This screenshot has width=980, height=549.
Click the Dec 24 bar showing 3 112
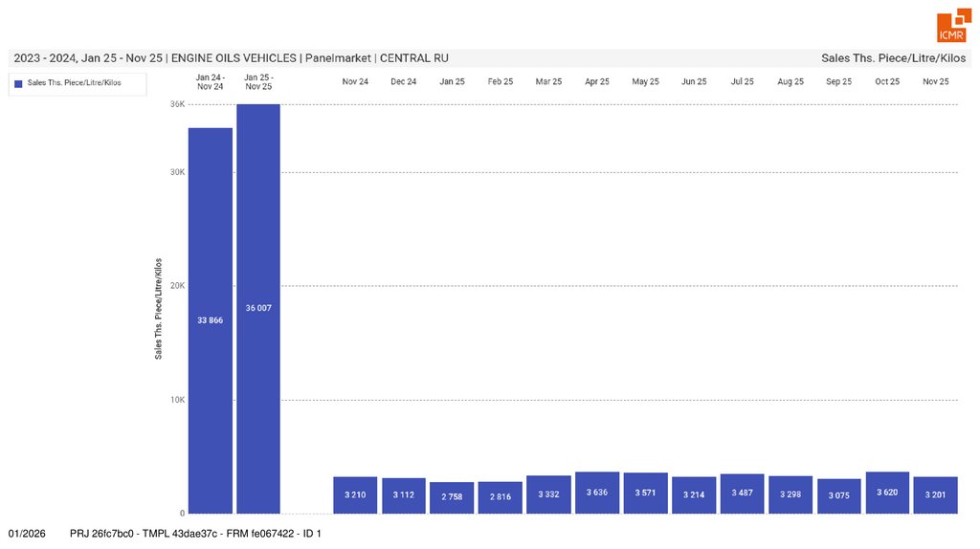404,495
